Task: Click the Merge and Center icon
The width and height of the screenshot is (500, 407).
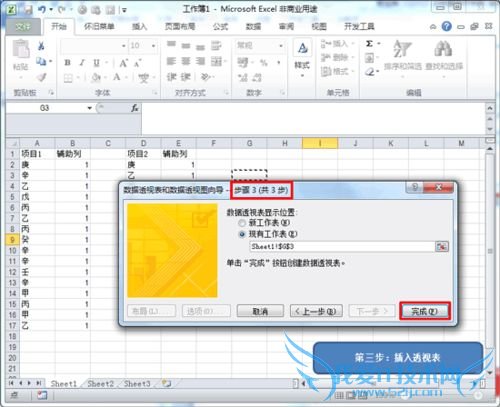Action: [216, 61]
